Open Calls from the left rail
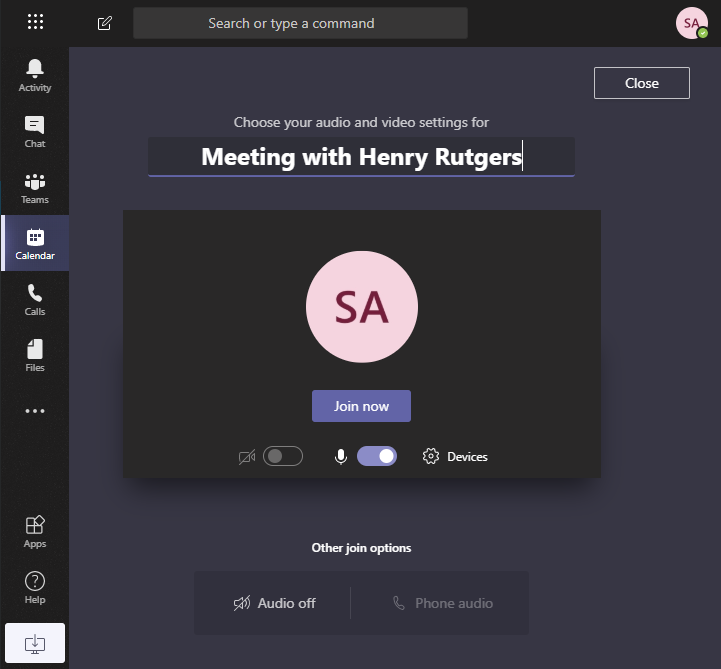The width and height of the screenshot is (721, 669). point(35,299)
